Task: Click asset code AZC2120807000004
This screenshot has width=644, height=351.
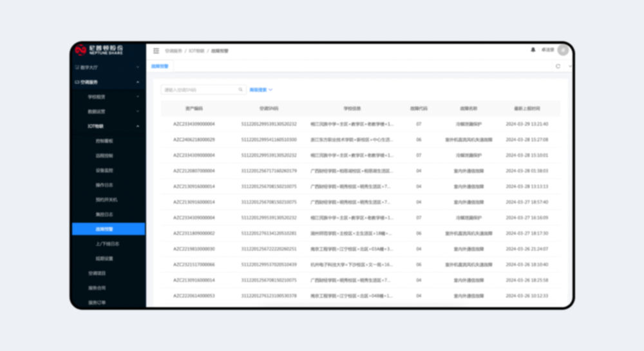Action: 194,171
